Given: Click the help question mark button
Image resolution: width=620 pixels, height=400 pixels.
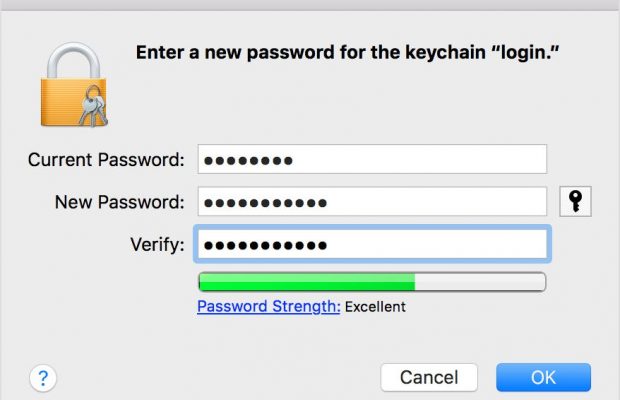Looking at the screenshot, I should tap(42, 377).
